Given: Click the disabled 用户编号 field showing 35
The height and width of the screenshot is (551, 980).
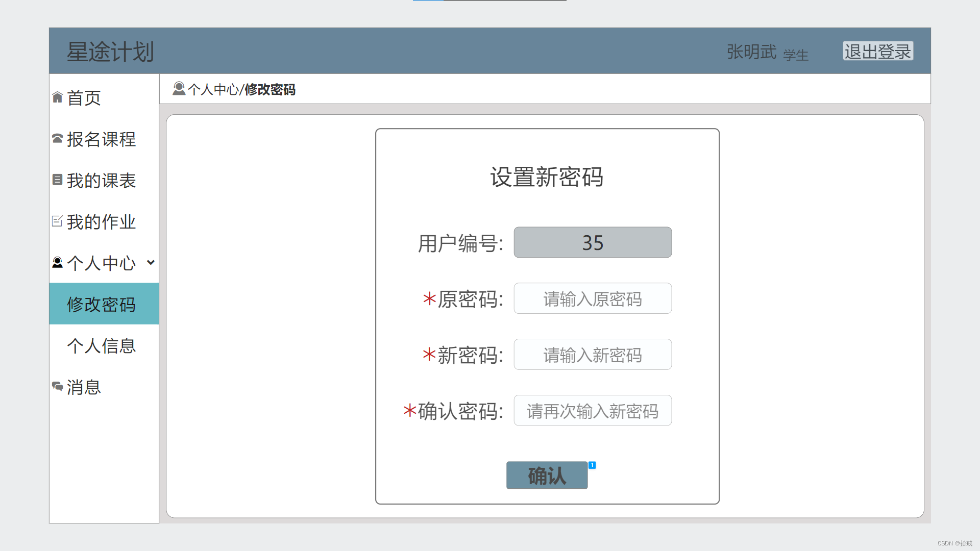Looking at the screenshot, I should (592, 242).
